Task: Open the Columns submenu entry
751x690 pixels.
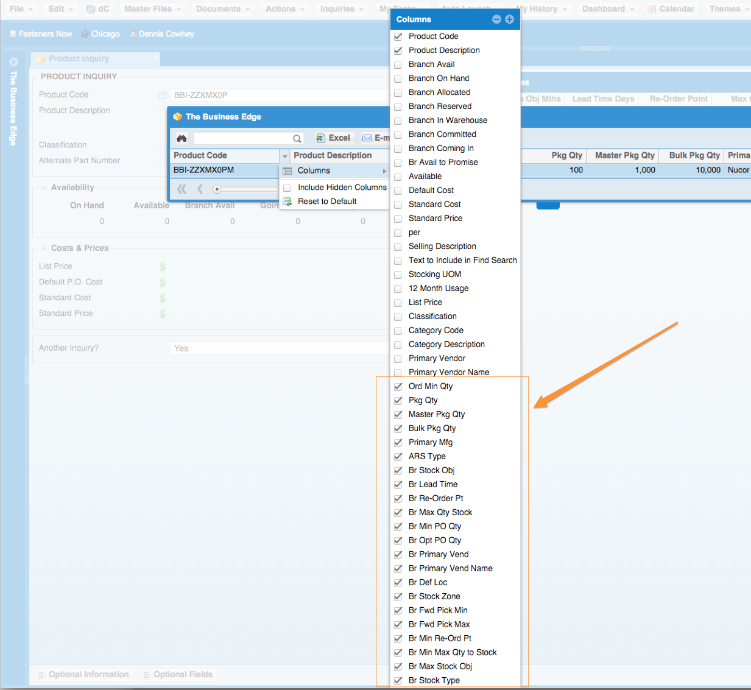Action: [x=334, y=171]
